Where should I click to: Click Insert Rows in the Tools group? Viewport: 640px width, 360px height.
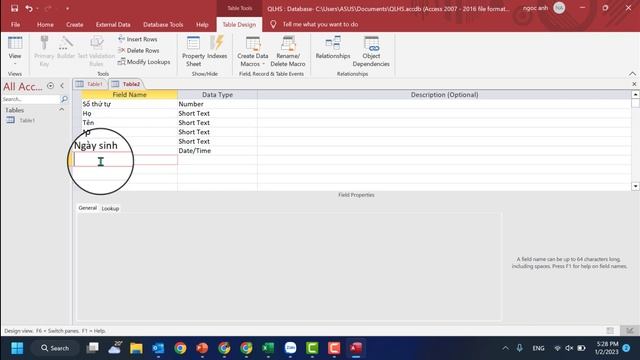(138, 39)
